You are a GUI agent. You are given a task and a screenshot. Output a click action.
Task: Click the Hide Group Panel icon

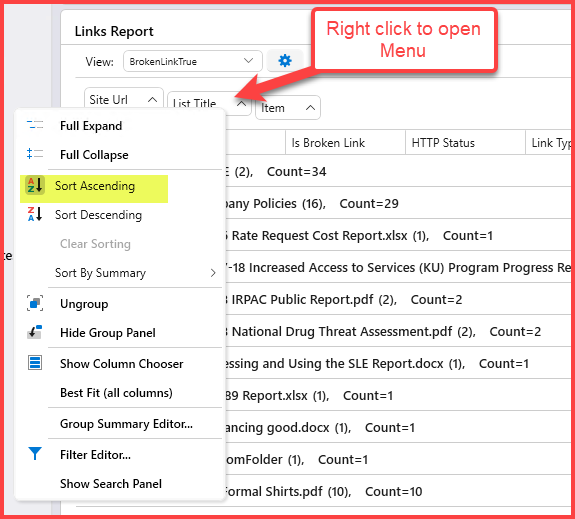[35, 332]
